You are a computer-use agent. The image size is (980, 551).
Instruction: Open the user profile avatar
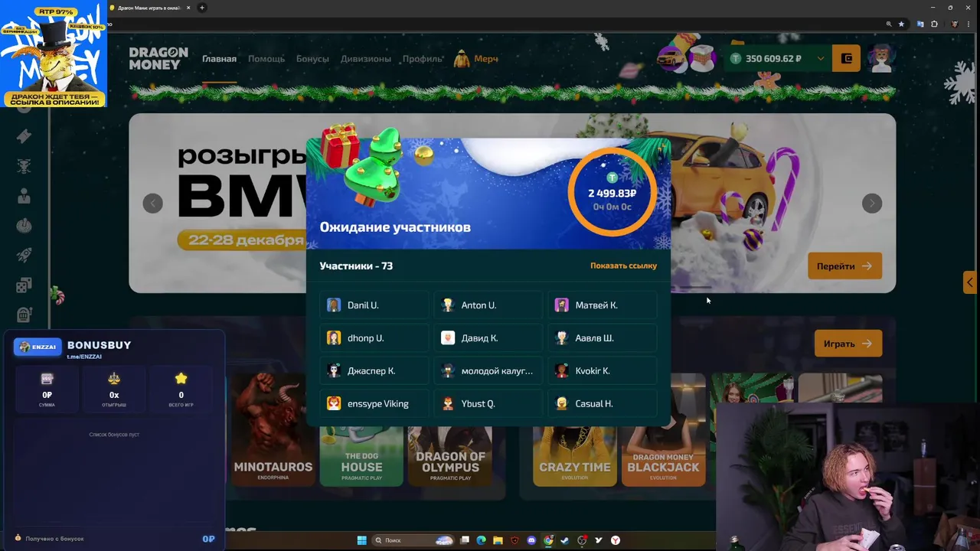click(x=881, y=58)
